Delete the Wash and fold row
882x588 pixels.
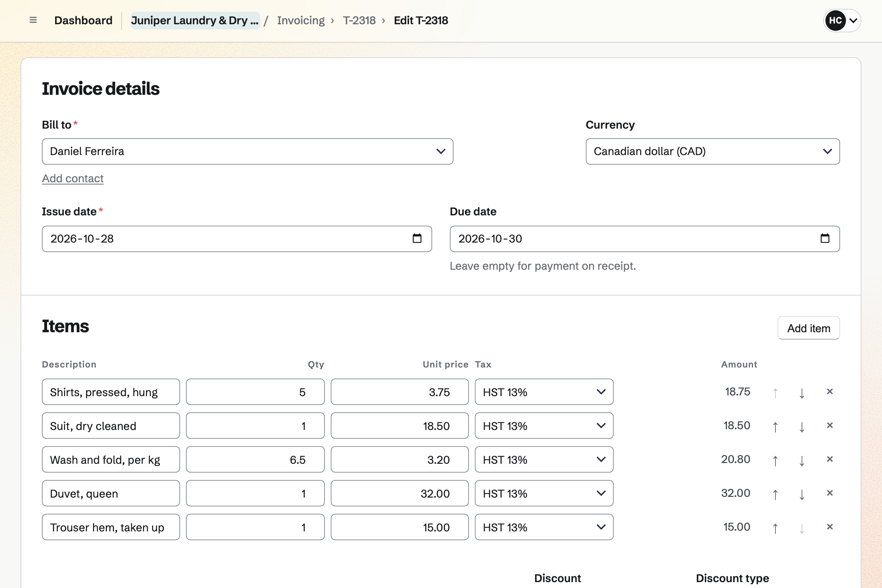point(829,459)
